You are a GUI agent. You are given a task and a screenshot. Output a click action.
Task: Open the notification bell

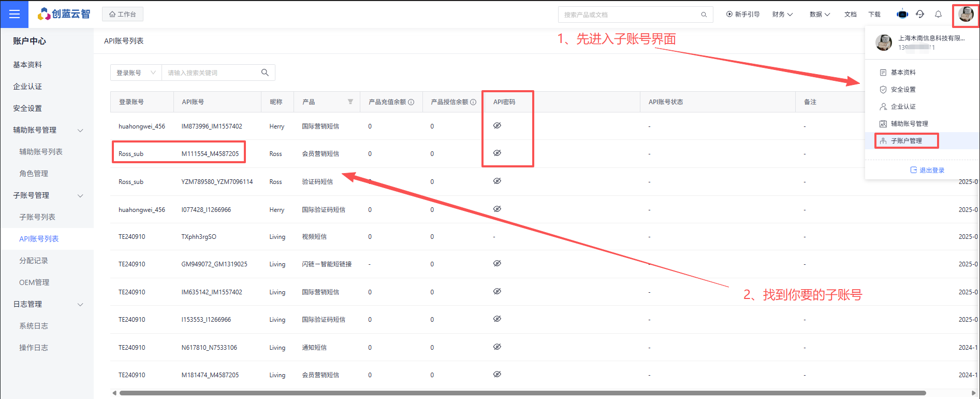pos(938,15)
